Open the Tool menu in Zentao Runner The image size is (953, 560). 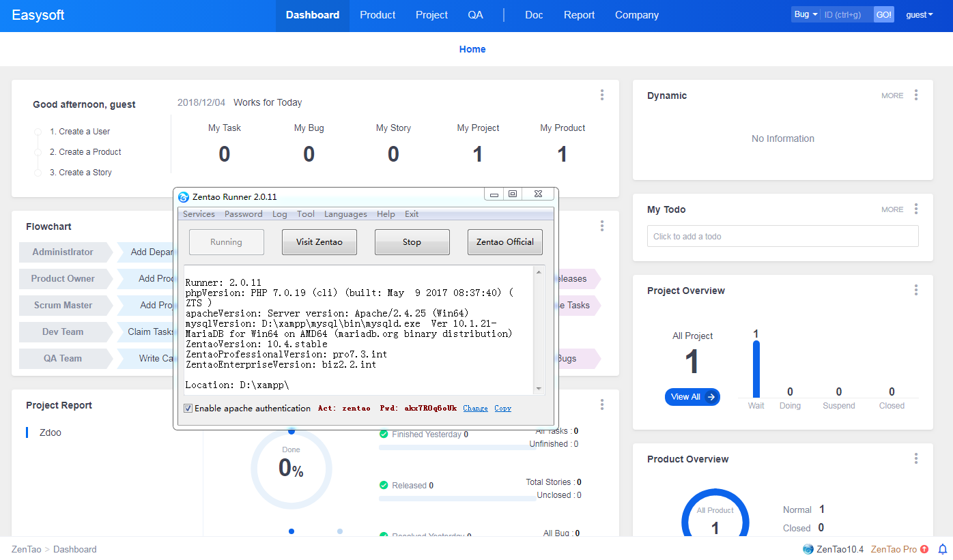[306, 214]
